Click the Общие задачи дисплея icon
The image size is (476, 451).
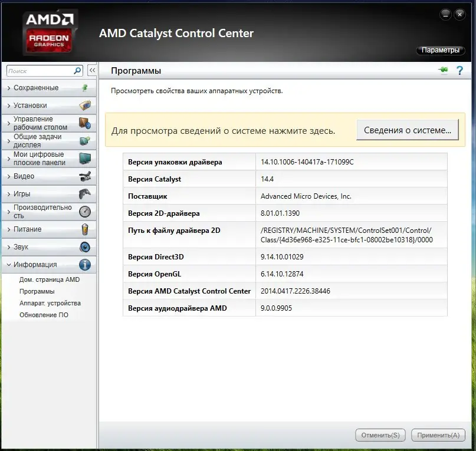pos(85,141)
